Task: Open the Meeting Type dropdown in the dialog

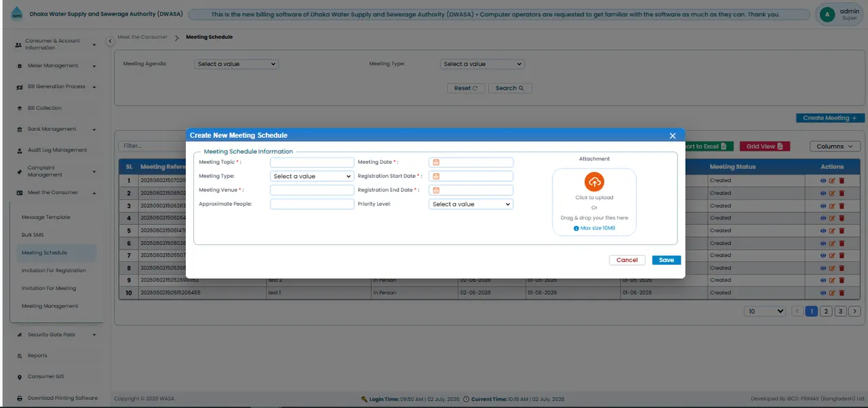Action: tap(312, 177)
